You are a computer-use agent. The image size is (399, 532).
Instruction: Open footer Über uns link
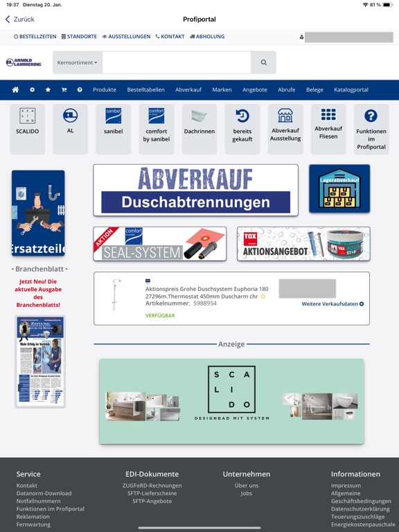click(247, 486)
